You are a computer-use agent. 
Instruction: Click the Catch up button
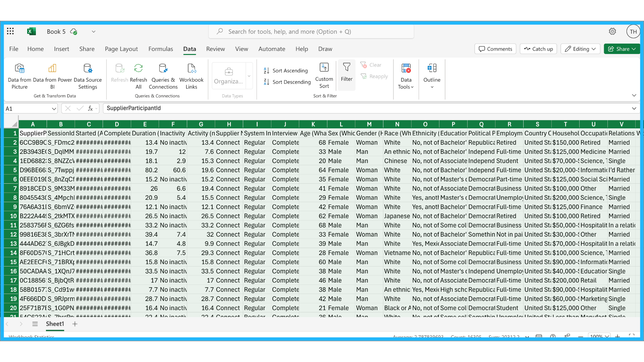pyautogui.click(x=538, y=49)
